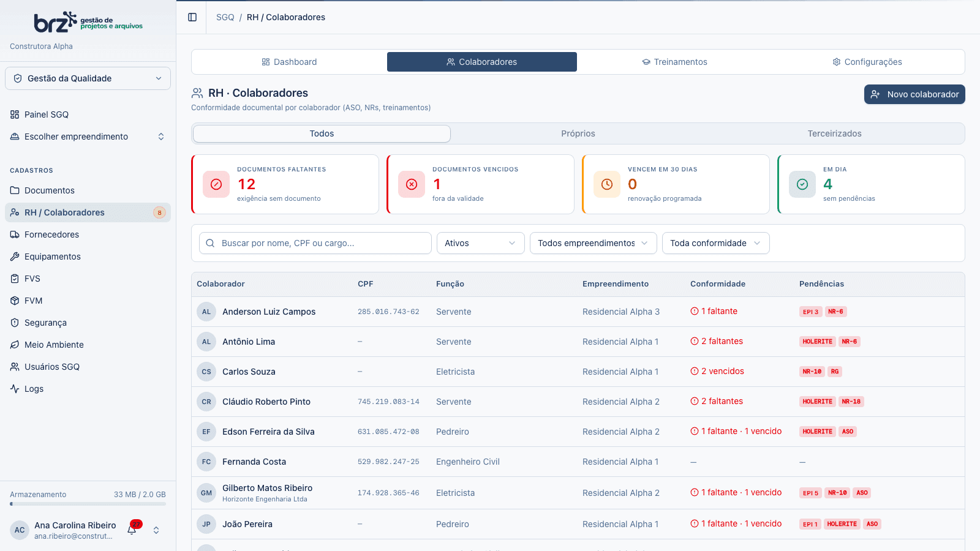Image resolution: width=980 pixels, height=551 pixels.
Task: Click the Novo colaborador button
Action: (914, 94)
